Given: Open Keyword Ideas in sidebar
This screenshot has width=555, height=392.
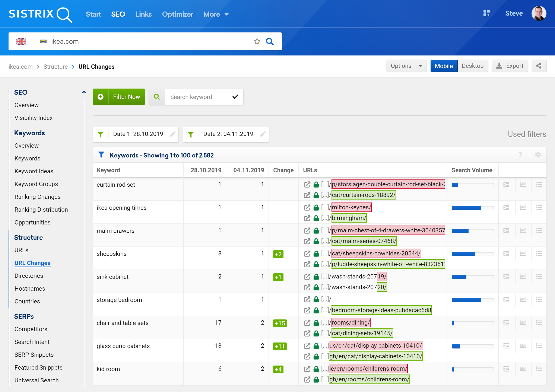Looking at the screenshot, I should [x=34, y=171].
